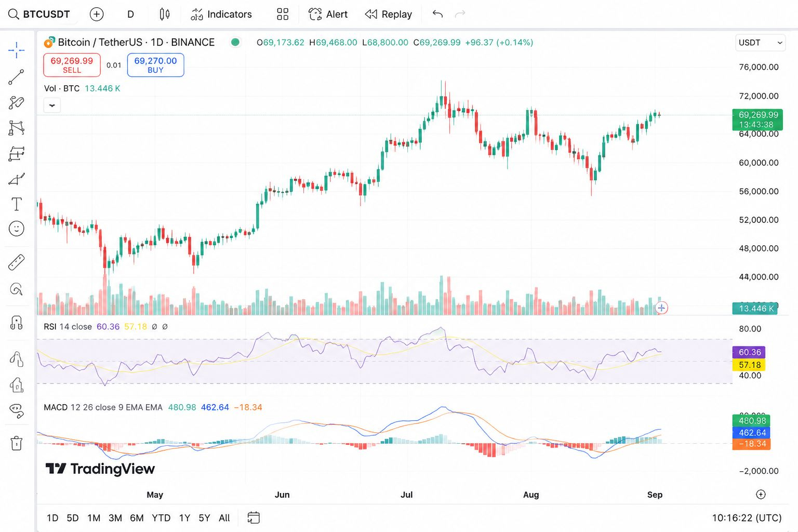Toggle lock all drawings
Image resolution: width=798 pixels, height=532 pixels.
click(17, 385)
